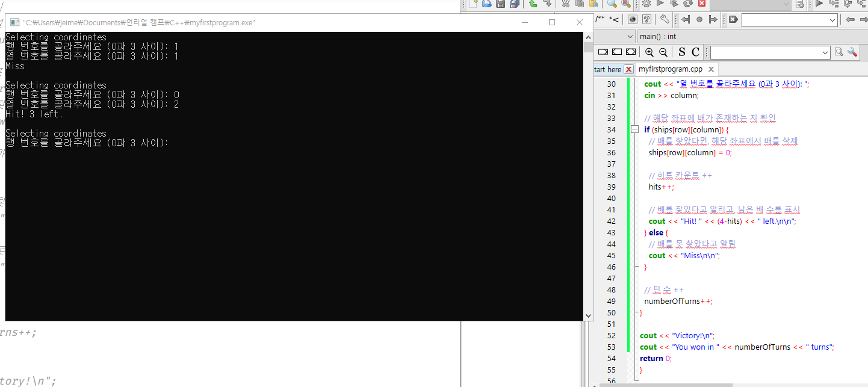Zoom out the editor view

663,52
